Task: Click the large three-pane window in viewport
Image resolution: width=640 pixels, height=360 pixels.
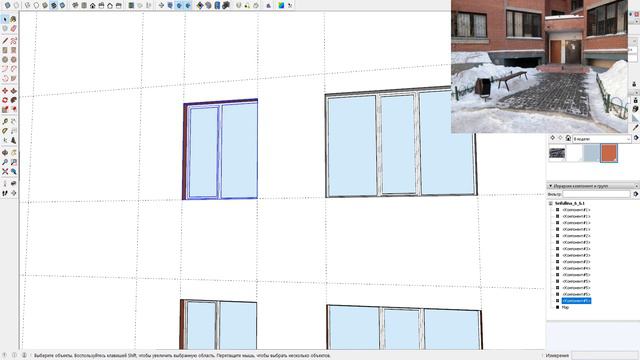Action: coord(401,142)
